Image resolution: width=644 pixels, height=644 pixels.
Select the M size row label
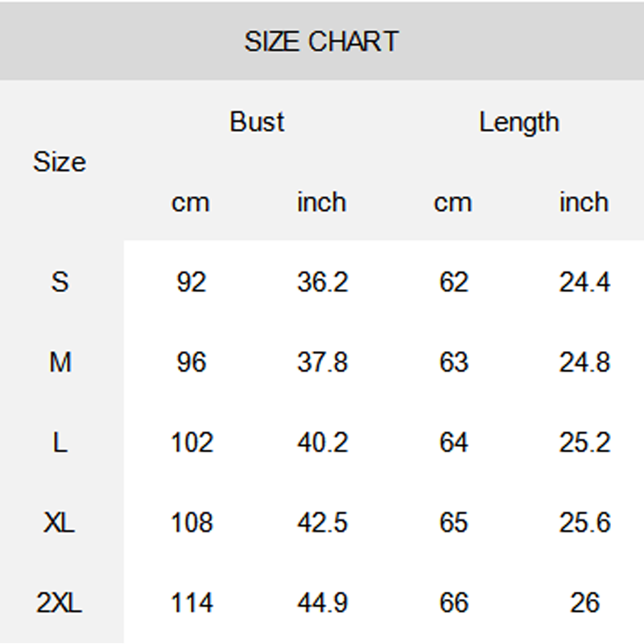pyautogui.click(x=60, y=363)
